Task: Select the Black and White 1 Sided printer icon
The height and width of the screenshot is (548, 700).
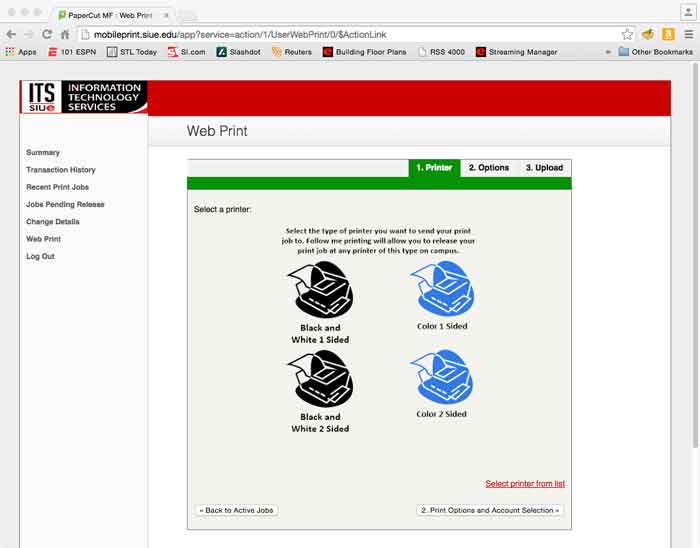Action: click(x=320, y=290)
